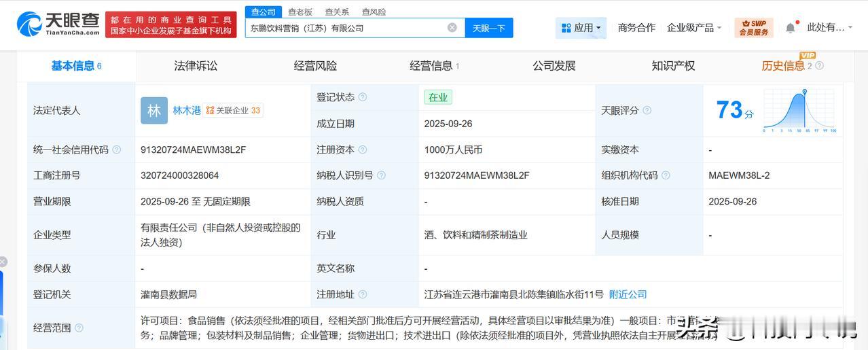Click the 核准日期 value 2025-09-26
Viewport: 868px width, 350px height.
733,201
